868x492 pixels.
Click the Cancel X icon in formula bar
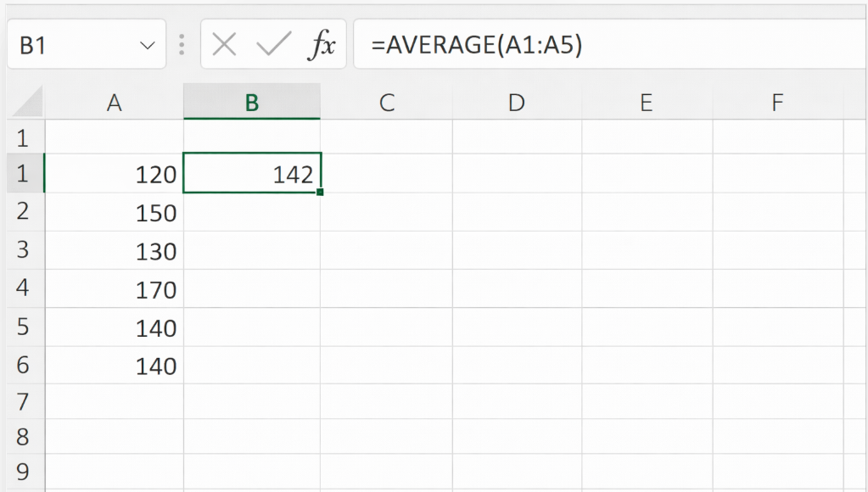[x=224, y=45]
